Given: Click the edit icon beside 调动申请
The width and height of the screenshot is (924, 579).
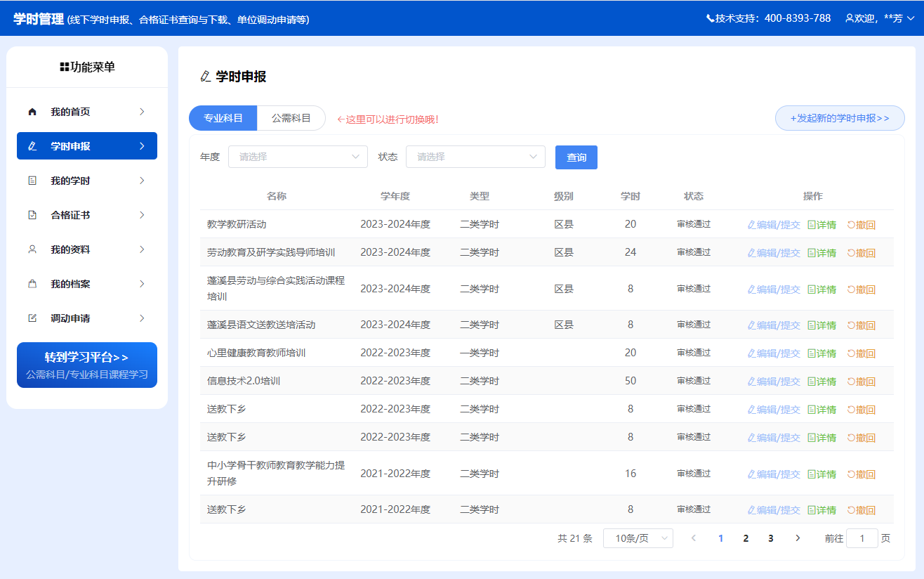Looking at the screenshot, I should (x=32, y=318).
